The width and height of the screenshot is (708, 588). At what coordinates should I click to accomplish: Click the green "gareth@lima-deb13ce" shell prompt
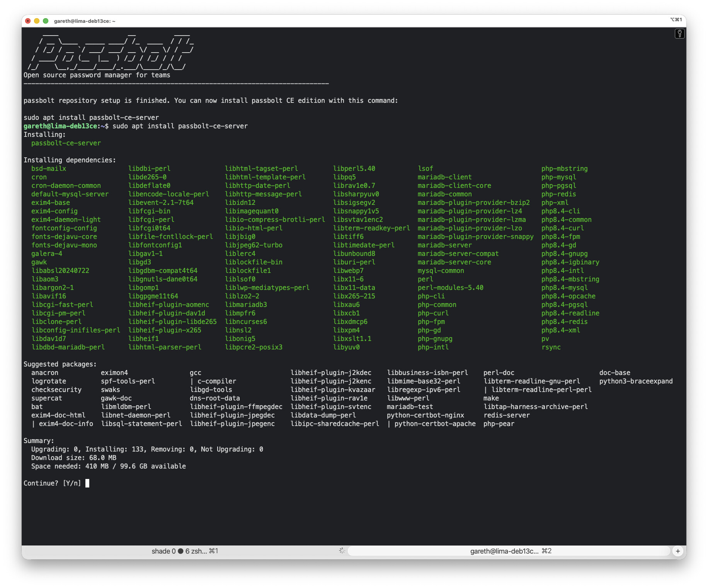(60, 126)
